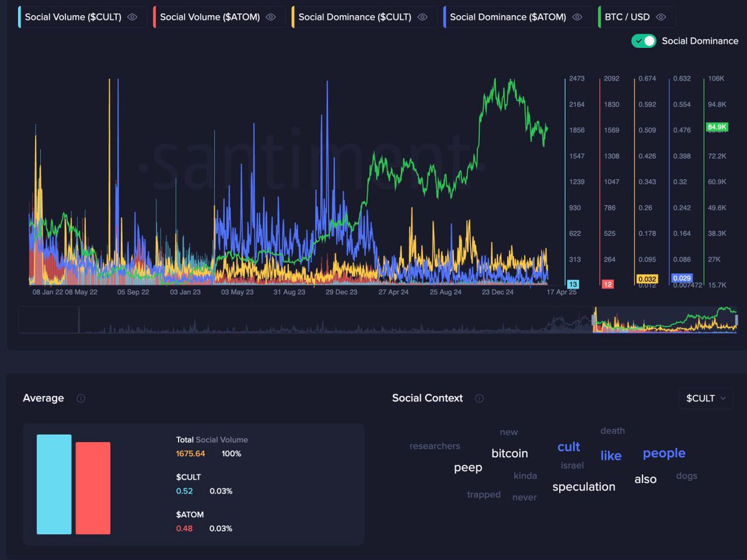Screen dimensions: 747x560
Task: Click the word 'cult' in word cloud
Action: point(568,447)
